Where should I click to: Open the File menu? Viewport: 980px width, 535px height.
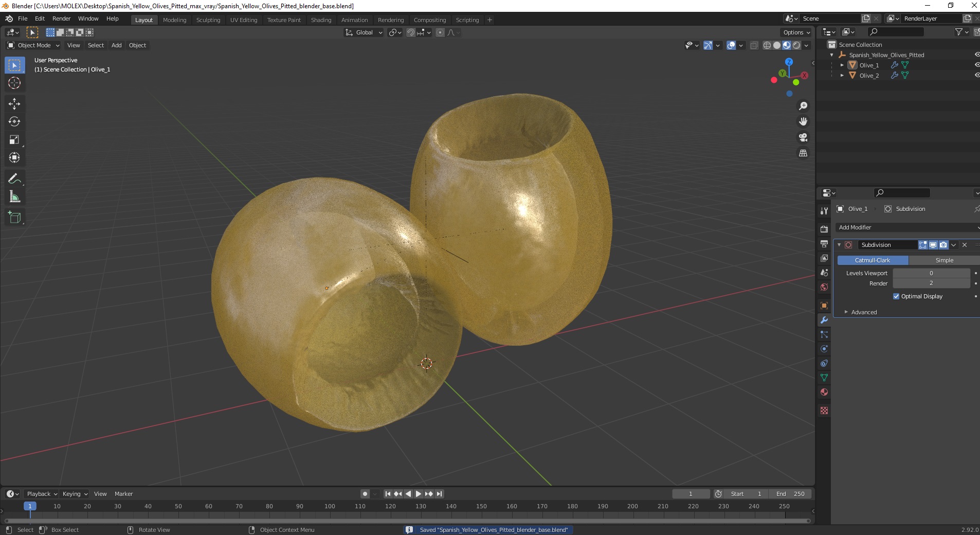click(23, 19)
